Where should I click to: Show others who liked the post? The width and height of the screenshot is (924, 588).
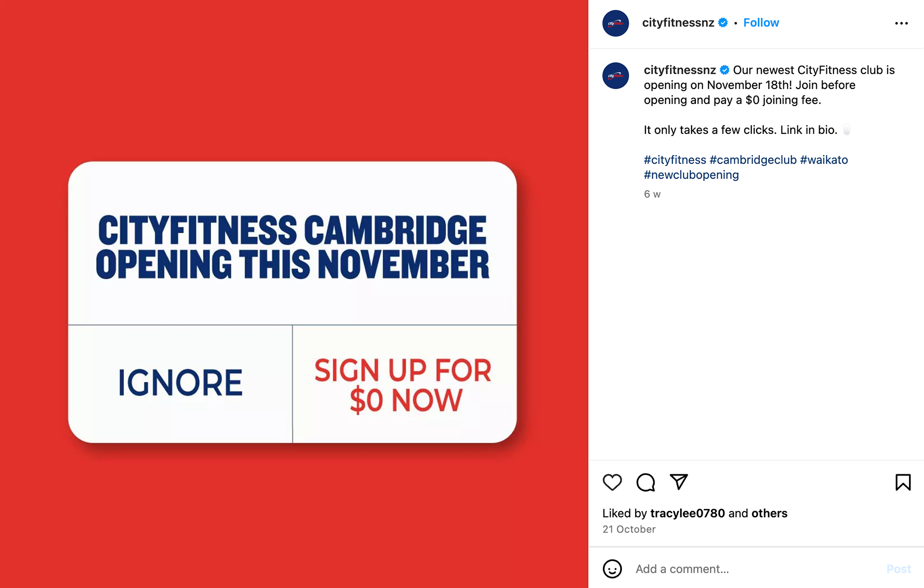click(x=769, y=513)
